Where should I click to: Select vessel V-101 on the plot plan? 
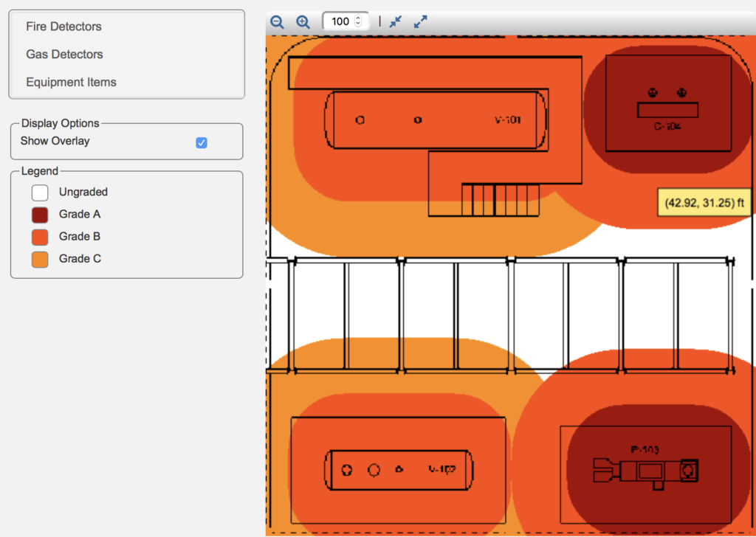436,119
